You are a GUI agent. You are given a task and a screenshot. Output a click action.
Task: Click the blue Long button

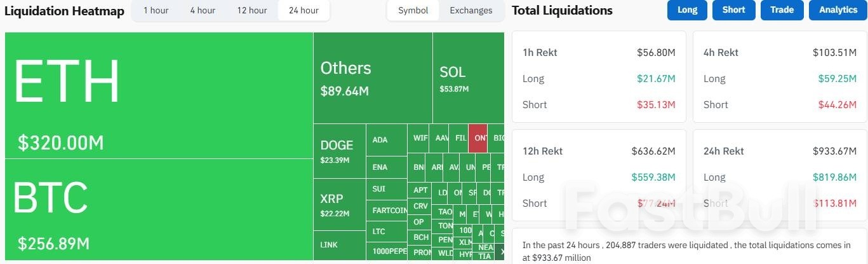(x=687, y=10)
